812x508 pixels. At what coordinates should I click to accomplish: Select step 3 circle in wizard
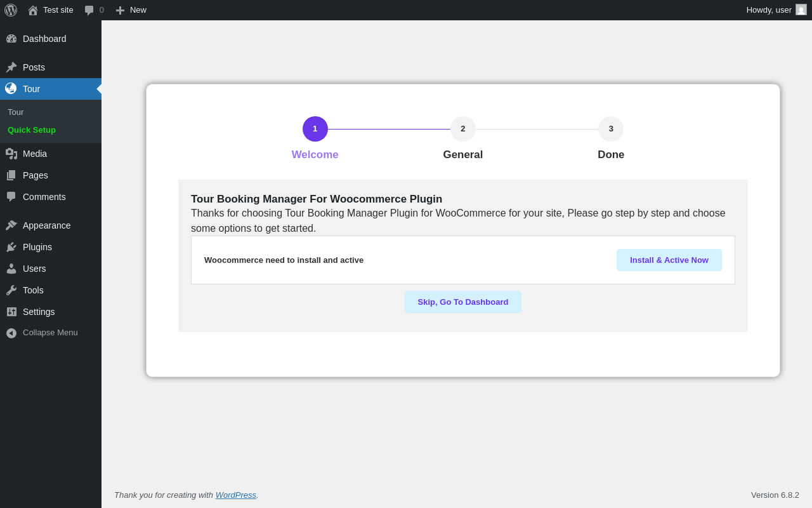611,129
